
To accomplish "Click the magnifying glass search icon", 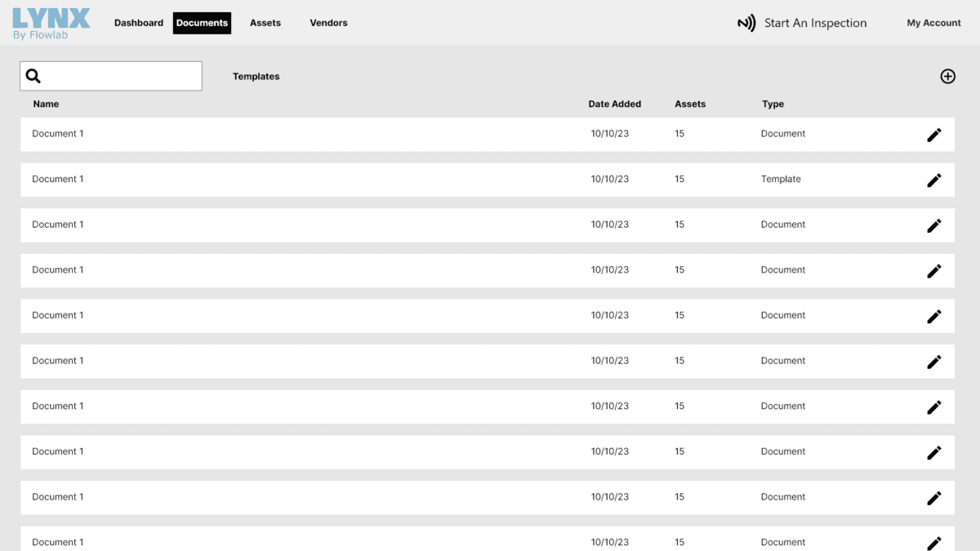I will pyautogui.click(x=33, y=76).
